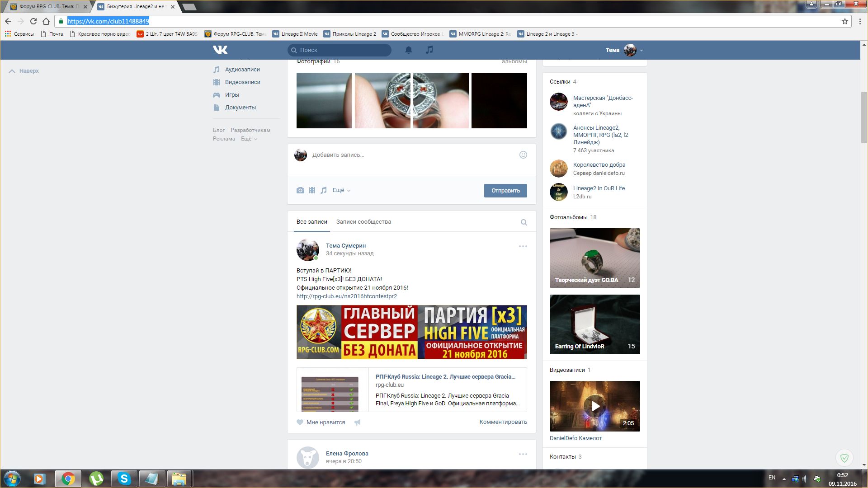Open Сервисы apps bookmark

(x=19, y=34)
